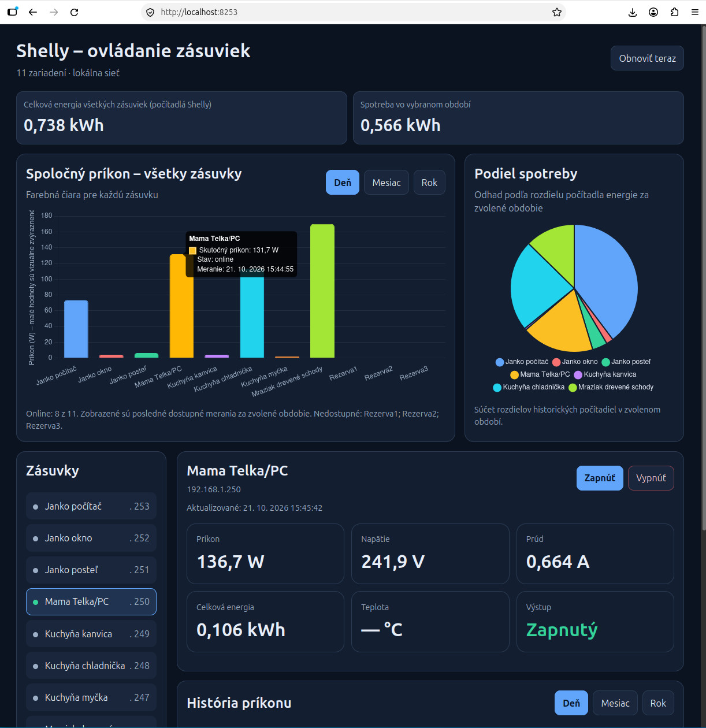Open the browser hamburger menu
706x728 pixels.
(x=695, y=12)
